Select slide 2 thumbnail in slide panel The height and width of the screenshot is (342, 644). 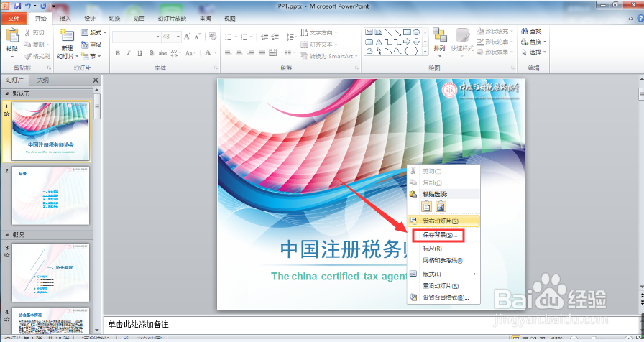coord(50,195)
